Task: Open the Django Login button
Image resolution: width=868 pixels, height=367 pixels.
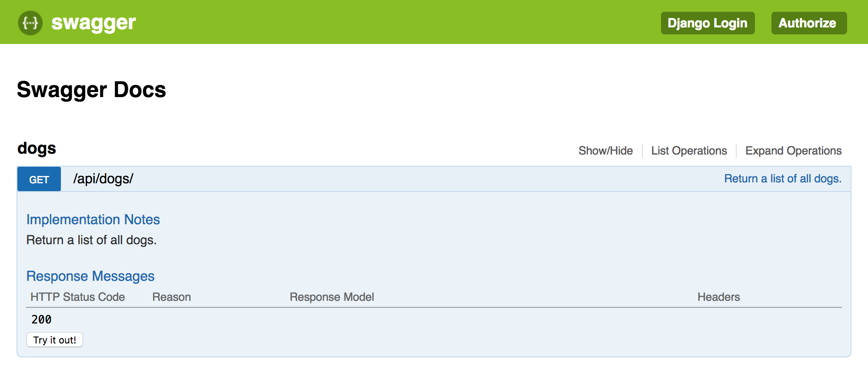Action: pyautogui.click(x=708, y=23)
